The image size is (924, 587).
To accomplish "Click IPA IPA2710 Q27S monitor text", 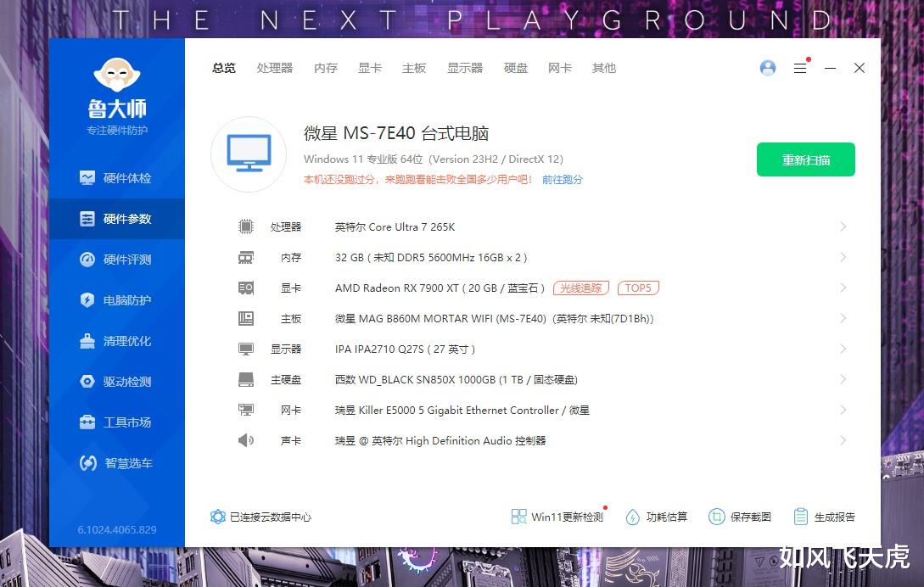I will coord(405,349).
